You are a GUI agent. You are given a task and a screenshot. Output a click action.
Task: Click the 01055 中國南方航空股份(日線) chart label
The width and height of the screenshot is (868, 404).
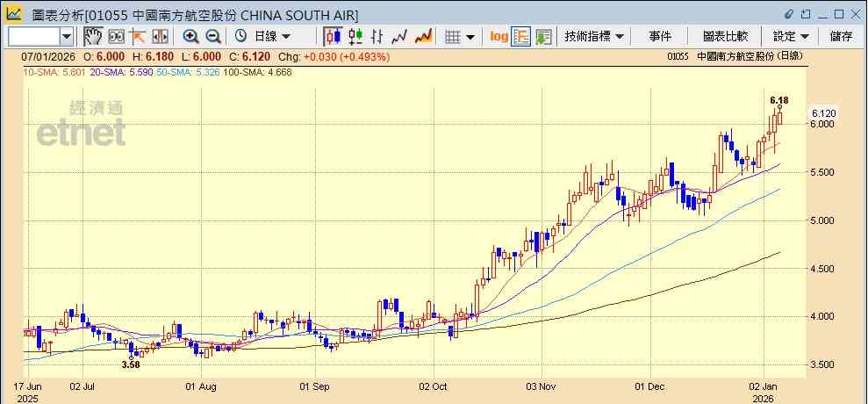click(x=735, y=56)
